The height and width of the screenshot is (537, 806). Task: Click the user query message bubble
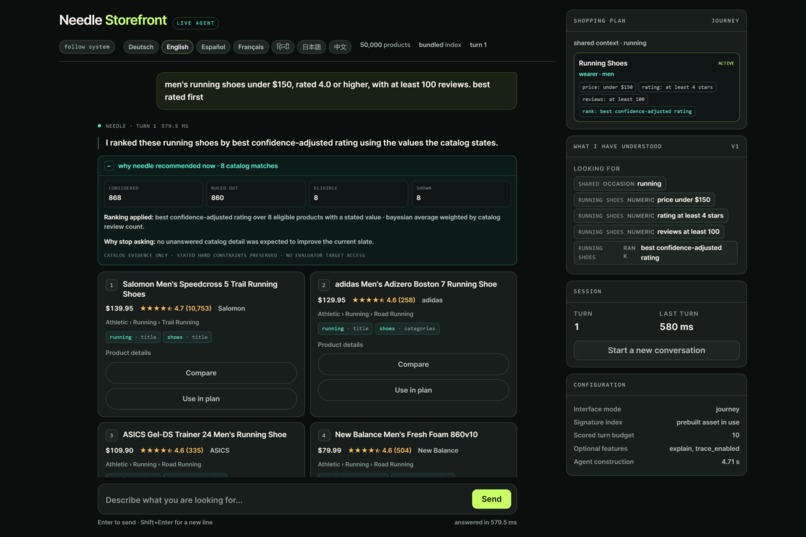pyautogui.click(x=337, y=91)
